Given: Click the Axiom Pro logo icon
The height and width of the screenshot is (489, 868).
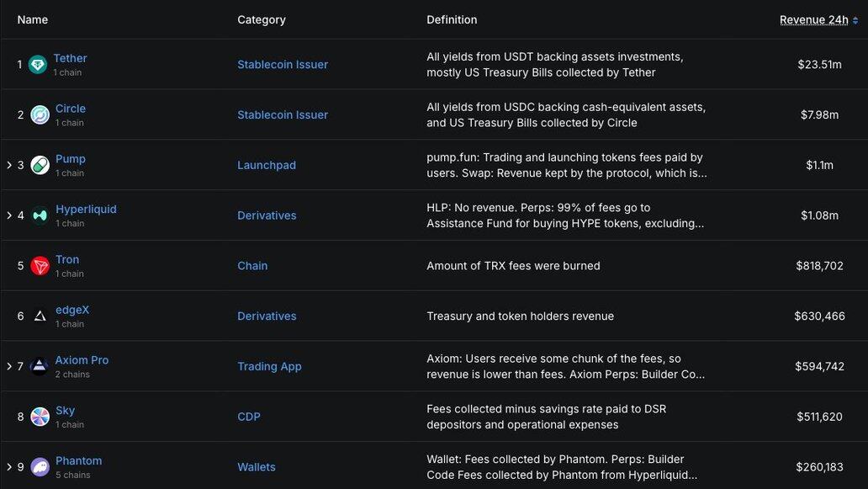Looking at the screenshot, I should 40,366.
